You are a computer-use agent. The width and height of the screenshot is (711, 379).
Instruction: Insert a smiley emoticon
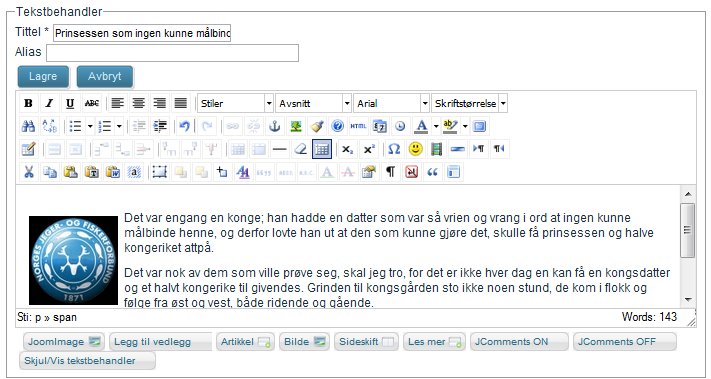415,149
